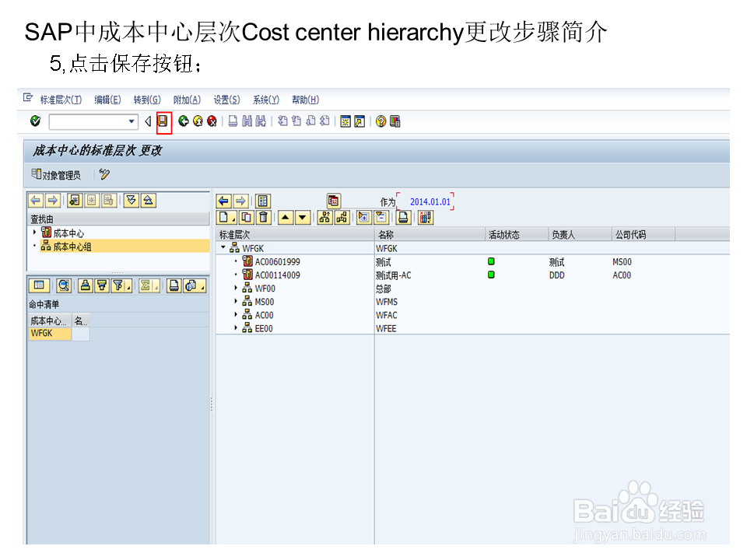The height and width of the screenshot is (560, 747).
Task: Open the 转到(G) menu
Action: pyautogui.click(x=147, y=100)
